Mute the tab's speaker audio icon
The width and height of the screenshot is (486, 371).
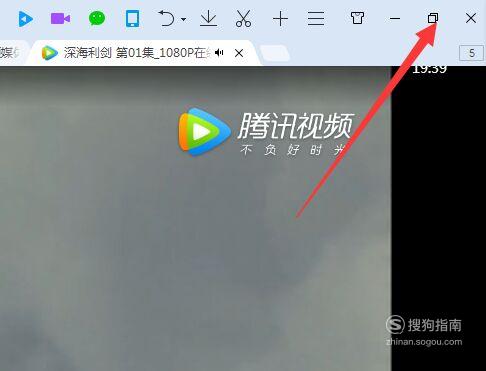point(219,53)
